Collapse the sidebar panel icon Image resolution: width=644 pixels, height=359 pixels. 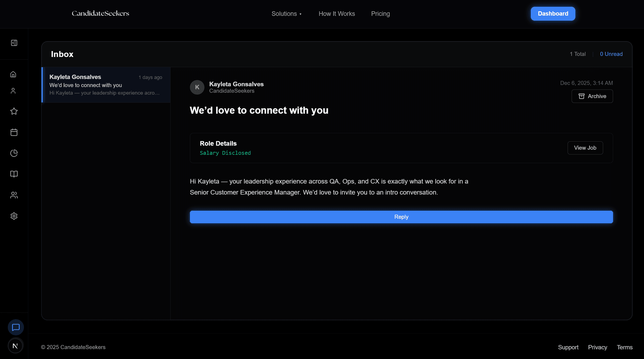coord(14,43)
